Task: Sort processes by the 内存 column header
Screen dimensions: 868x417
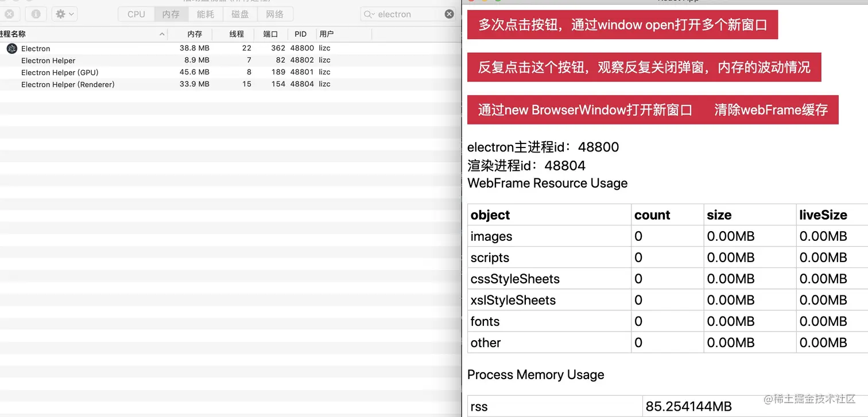Action: [195, 34]
